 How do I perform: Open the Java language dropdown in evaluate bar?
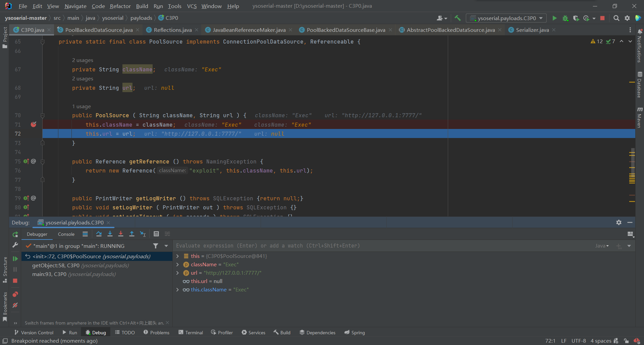pos(602,246)
